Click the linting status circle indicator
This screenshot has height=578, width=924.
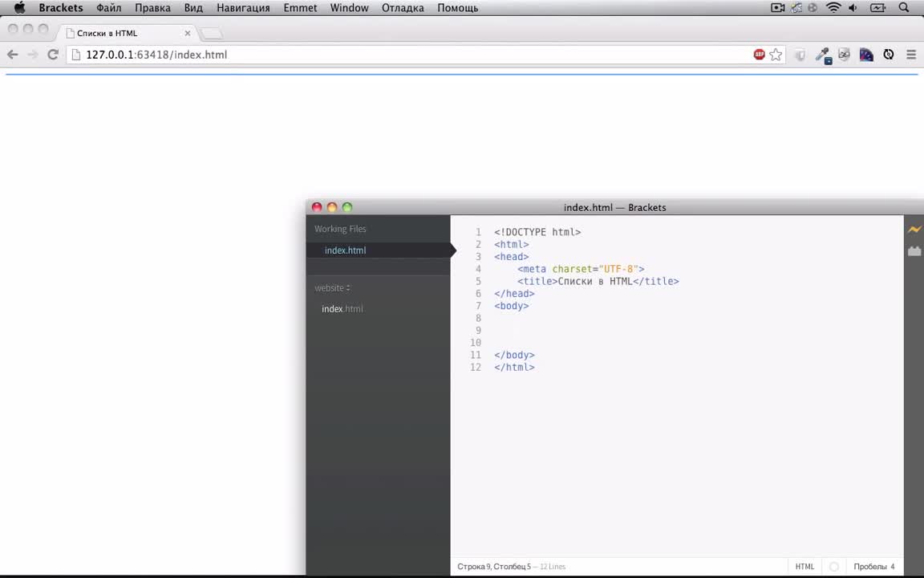point(833,567)
